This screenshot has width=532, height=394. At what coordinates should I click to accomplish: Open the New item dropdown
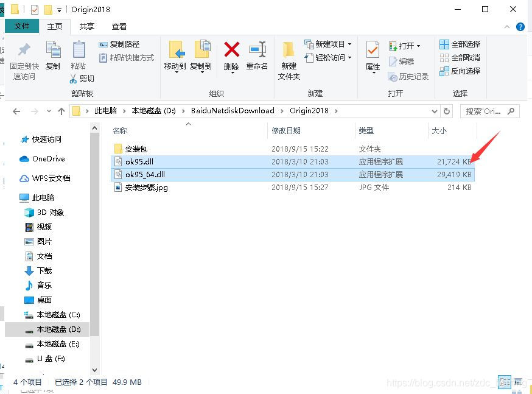pos(351,44)
